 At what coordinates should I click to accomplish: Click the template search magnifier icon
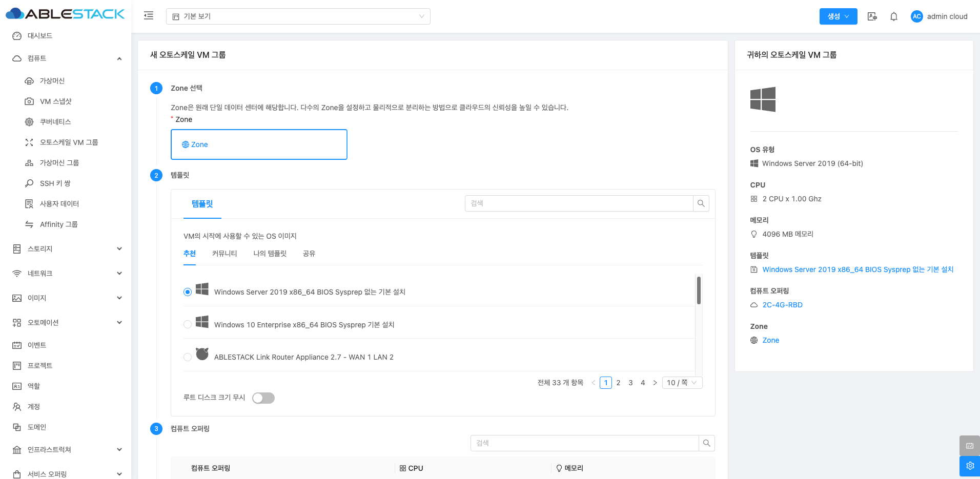point(701,203)
